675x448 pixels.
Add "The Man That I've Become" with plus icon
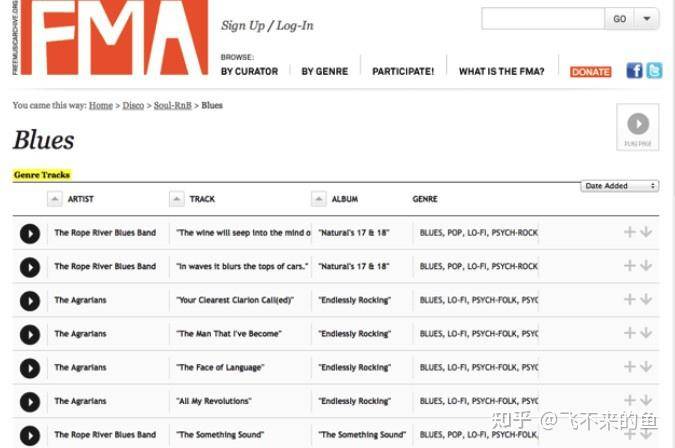(630, 333)
